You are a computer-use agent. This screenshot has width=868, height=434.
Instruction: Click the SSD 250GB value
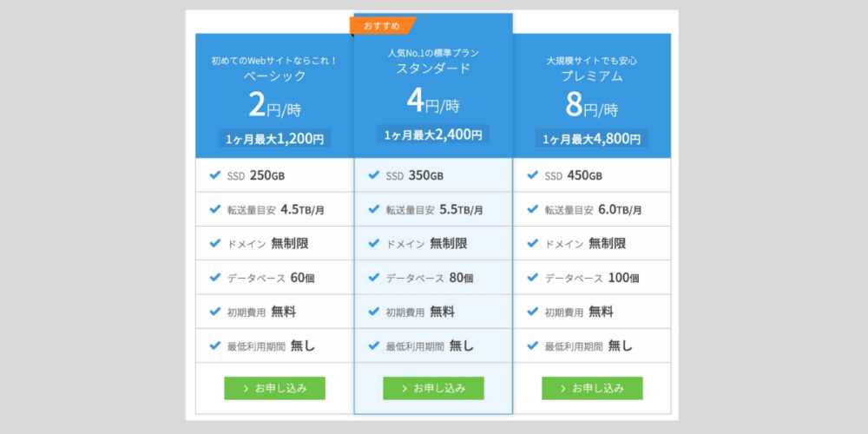pyautogui.click(x=266, y=175)
